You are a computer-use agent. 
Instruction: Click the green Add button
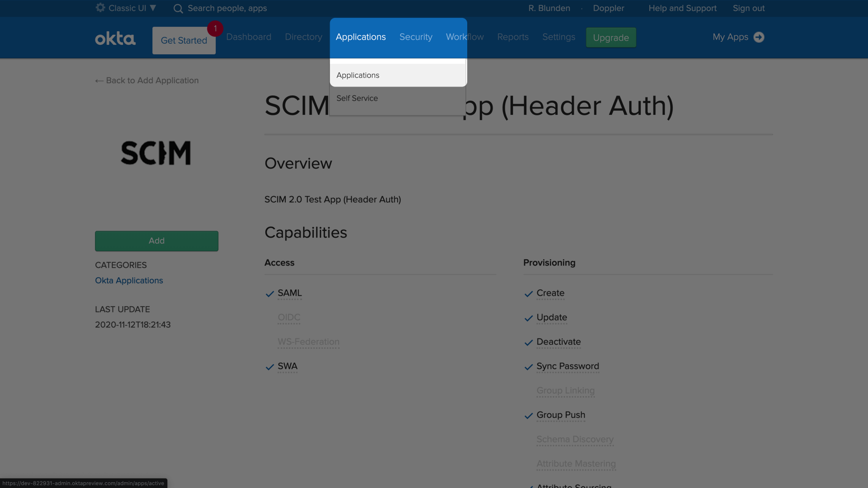[157, 241]
